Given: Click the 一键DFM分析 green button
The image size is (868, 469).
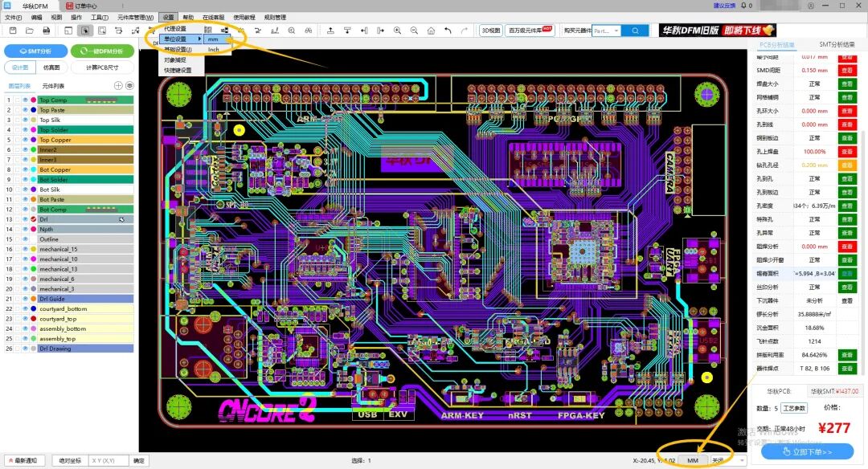Looking at the screenshot, I should pos(102,51).
